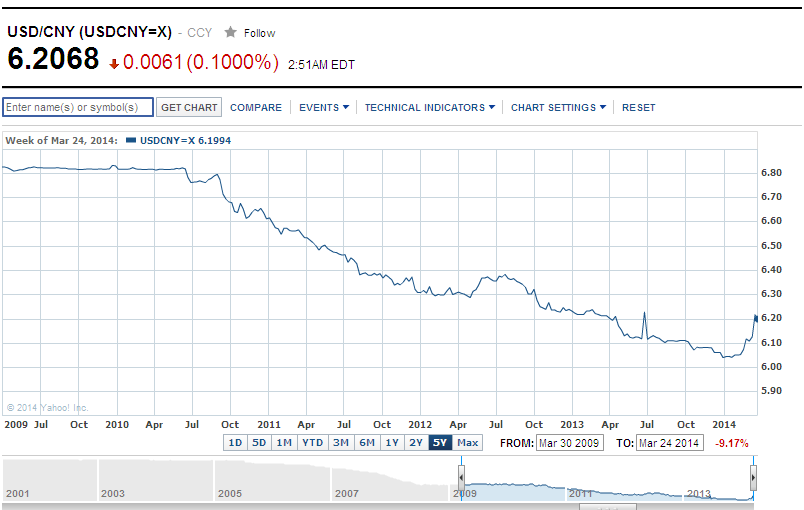Select the 1D time range

click(235, 442)
